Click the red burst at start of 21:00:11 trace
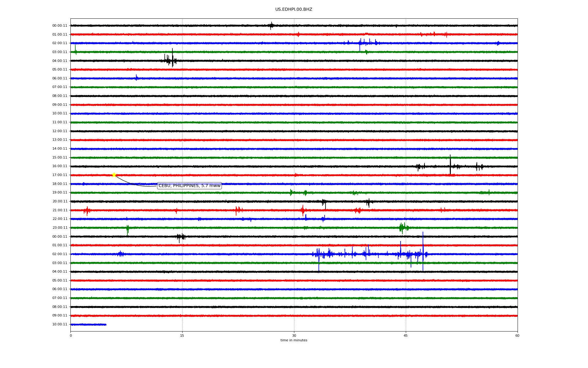This screenshot has height=368, width=588. [x=87, y=210]
